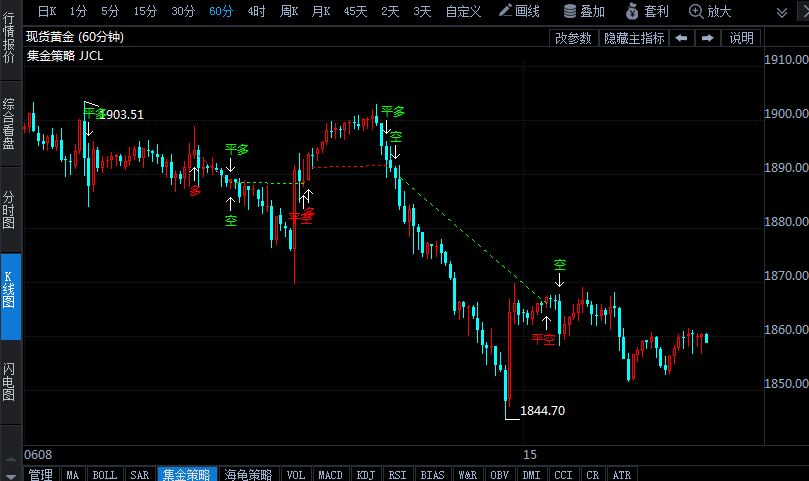
Task: Click the right arrow navigation button
Action: click(707, 38)
